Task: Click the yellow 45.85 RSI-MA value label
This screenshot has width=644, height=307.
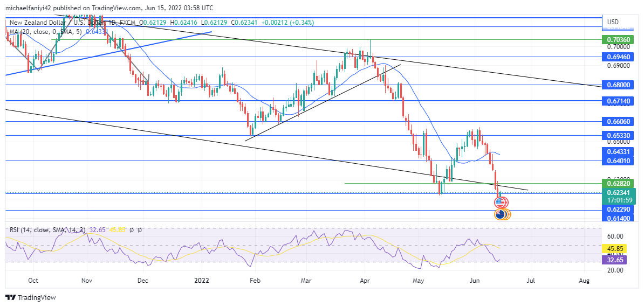Action: pyautogui.click(x=615, y=248)
